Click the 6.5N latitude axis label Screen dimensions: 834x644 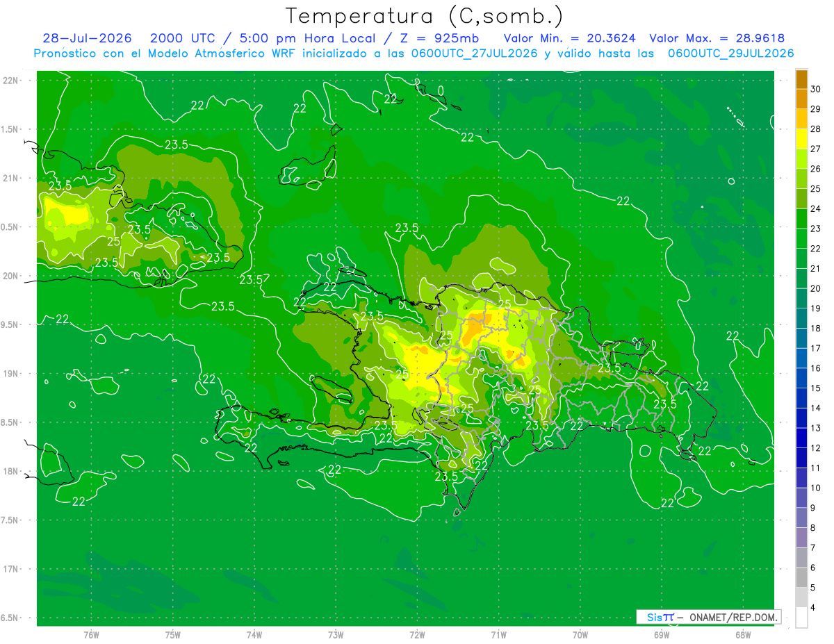[x=10, y=618]
